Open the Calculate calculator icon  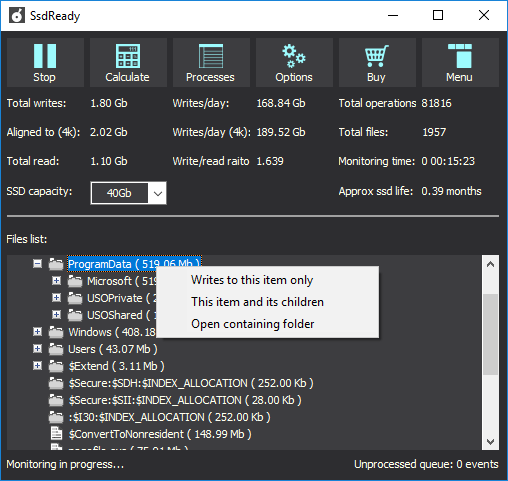click(x=128, y=56)
